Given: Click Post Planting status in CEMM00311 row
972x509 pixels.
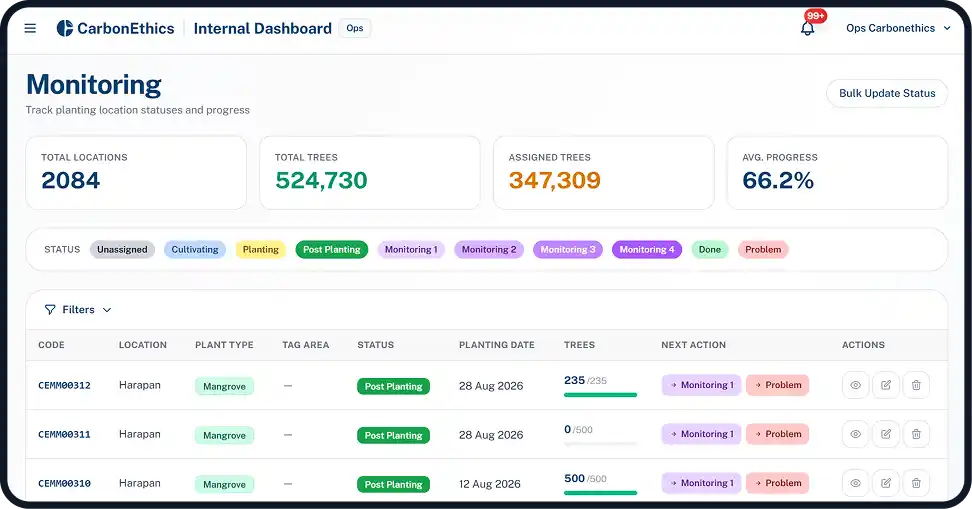Looking at the screenshot, I should [393, 435].
